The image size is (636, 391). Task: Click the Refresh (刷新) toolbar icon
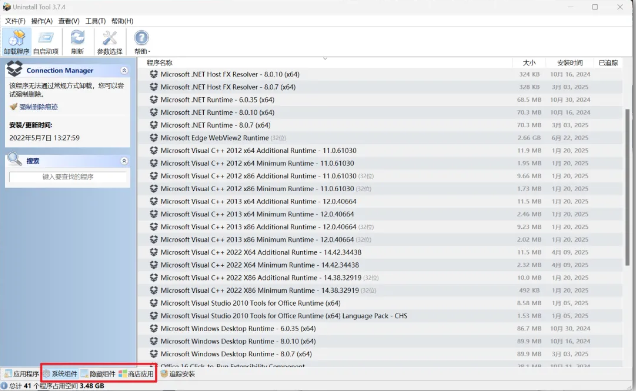pos(77,42)
